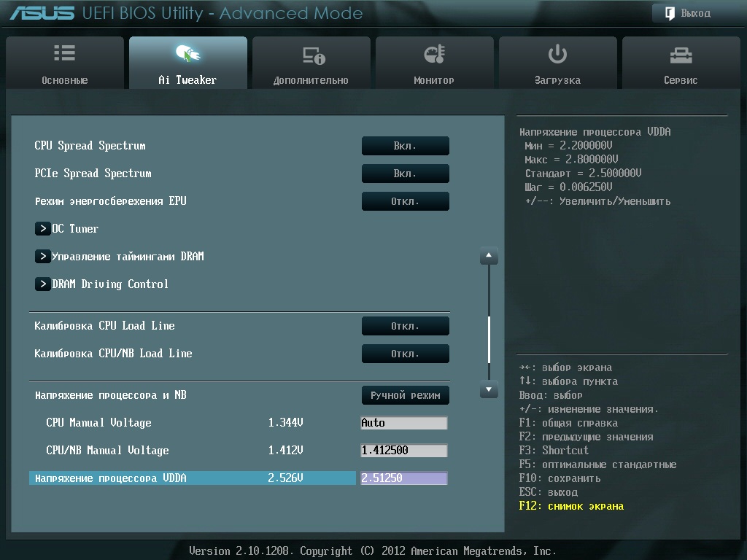Image resolution: width=747 pixels, height=560 pixels.
Task: Open the Сервис tab label
Action: [681, 80]
